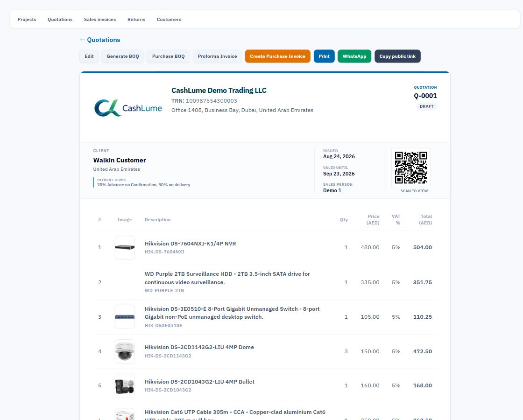523x420 pixels.
Task: Click Generate BOQ button
Action: [x=123, y=56]
